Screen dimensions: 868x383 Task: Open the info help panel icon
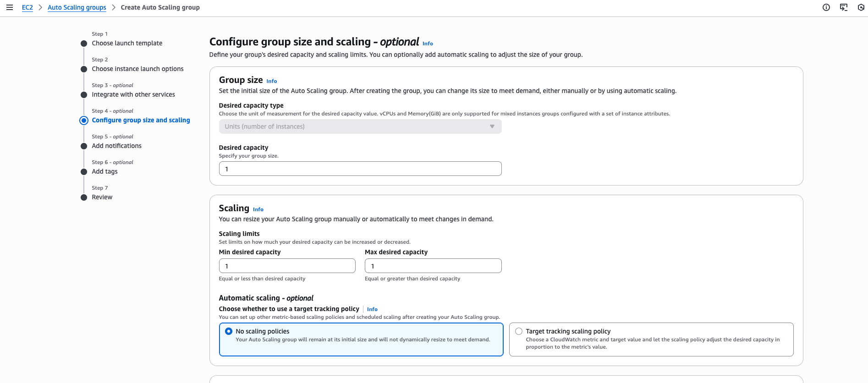coord(826,7)
